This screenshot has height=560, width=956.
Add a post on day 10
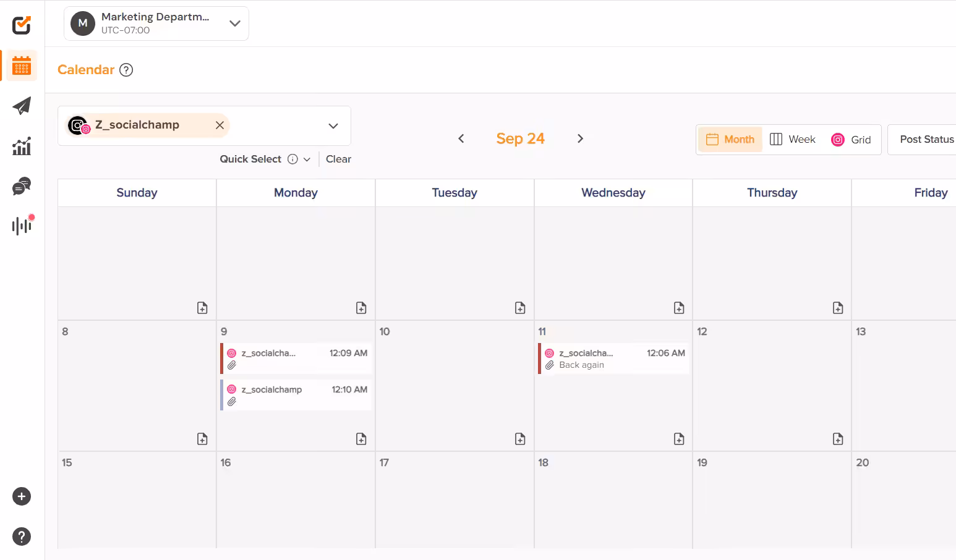(x=520, y=439)
